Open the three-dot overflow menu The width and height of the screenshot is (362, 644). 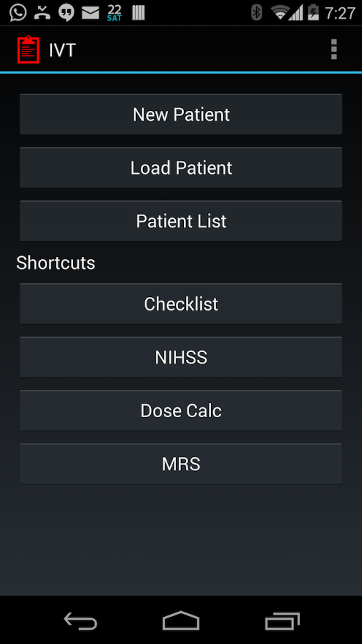333,49
